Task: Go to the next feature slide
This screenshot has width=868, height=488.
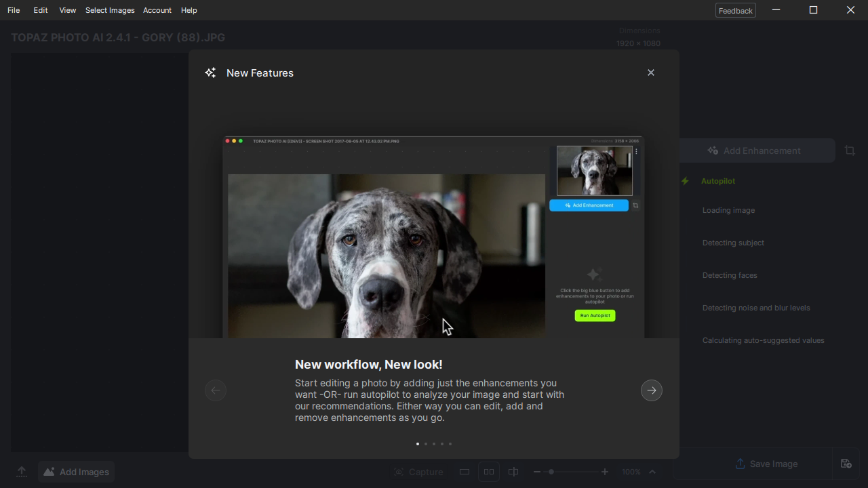Action: coord(651,390)
